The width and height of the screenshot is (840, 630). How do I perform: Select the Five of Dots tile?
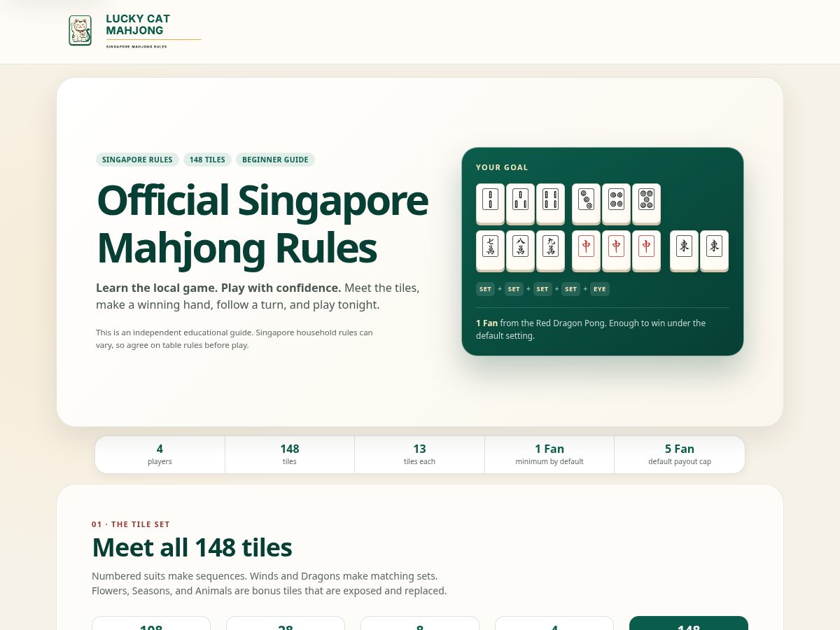click(x=646, y=203)
